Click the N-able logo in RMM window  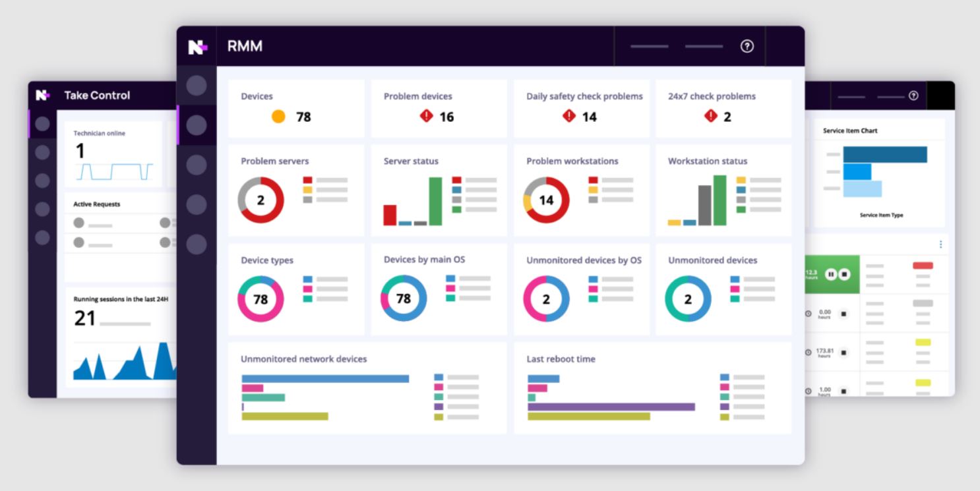[197, 47]
